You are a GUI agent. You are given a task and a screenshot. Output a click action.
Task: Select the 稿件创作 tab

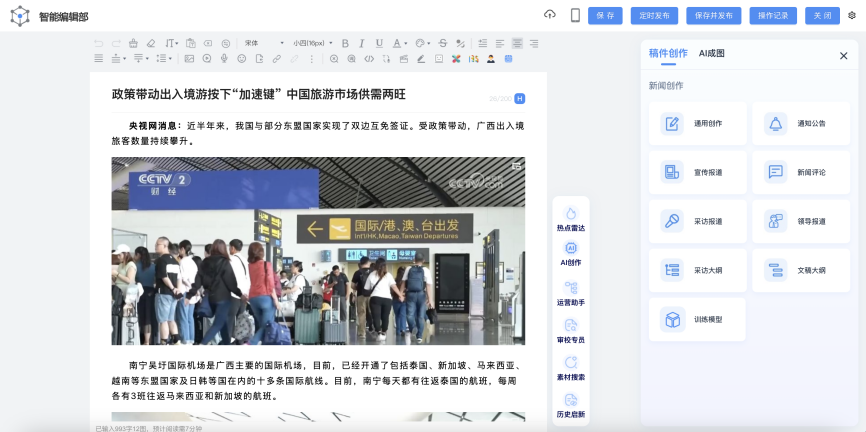[667, 54]
